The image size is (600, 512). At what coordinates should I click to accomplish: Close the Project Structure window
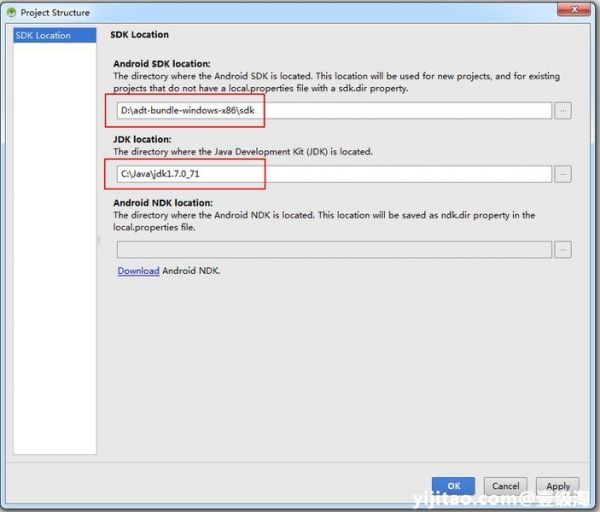(574, 10)
